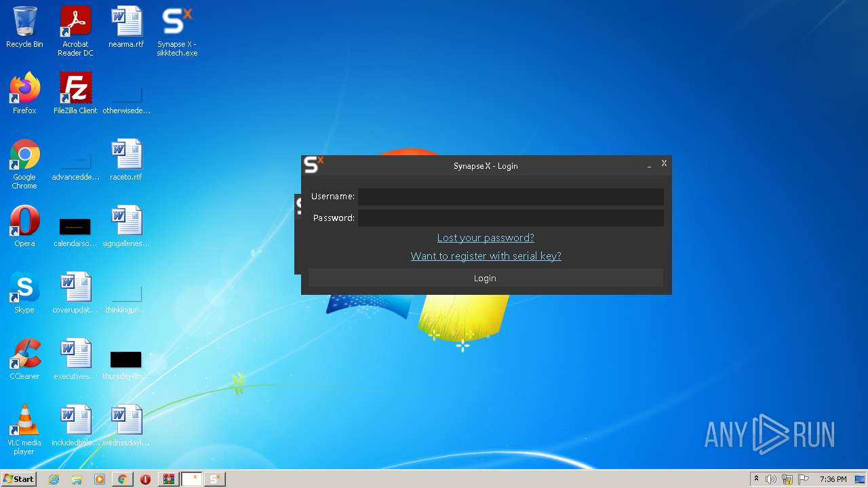Select the VLC media player shortcut
Image resolution: width=868 pixels, height=488 pixels.
pos(24,430)
